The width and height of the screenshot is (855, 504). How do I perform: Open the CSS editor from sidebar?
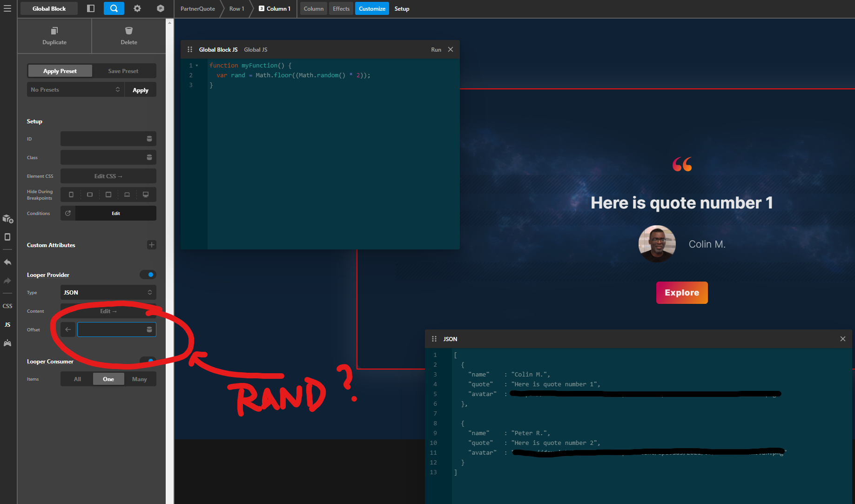click(x=7, y=306)
